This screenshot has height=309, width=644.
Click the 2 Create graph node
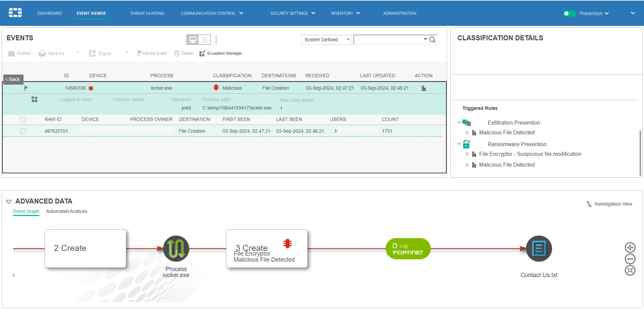pos(86,249)
